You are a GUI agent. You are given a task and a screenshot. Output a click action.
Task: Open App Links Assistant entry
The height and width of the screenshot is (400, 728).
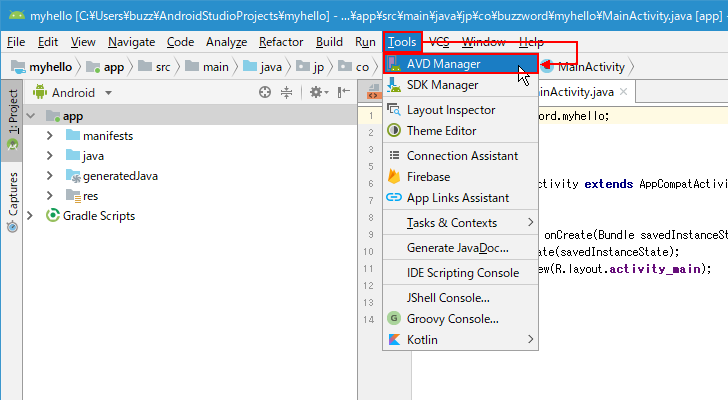pyautogui.click(x=461, y=198)
